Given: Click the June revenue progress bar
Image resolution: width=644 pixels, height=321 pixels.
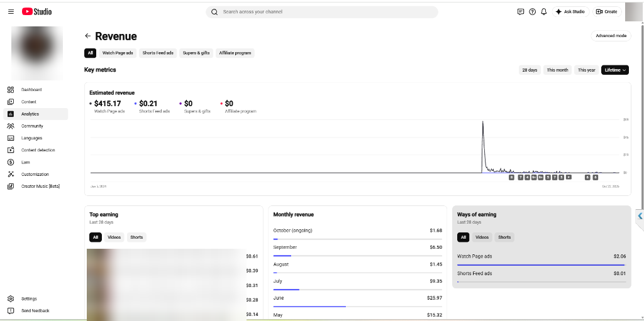Looking at the screenshot, I should click(358, 306).
